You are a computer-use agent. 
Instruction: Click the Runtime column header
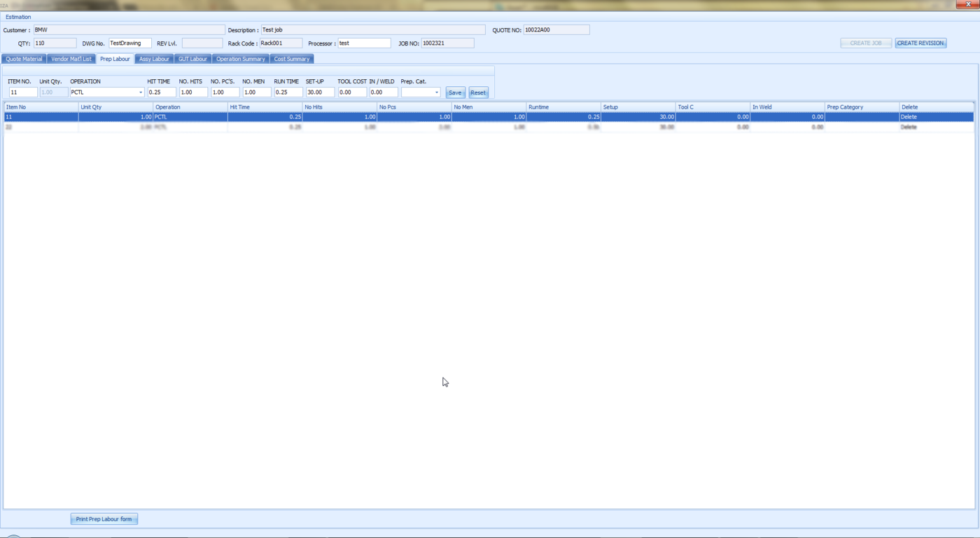click(x=563, y=107)
